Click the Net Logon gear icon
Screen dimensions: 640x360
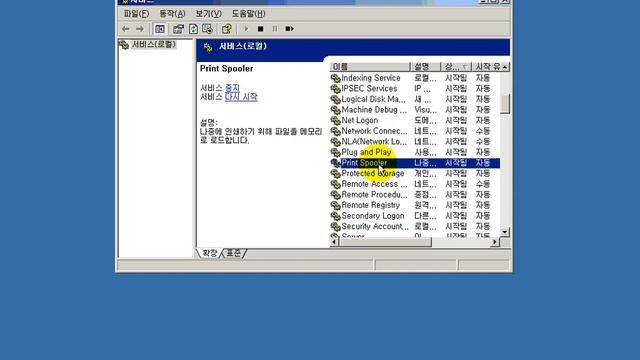pos(336,120)
